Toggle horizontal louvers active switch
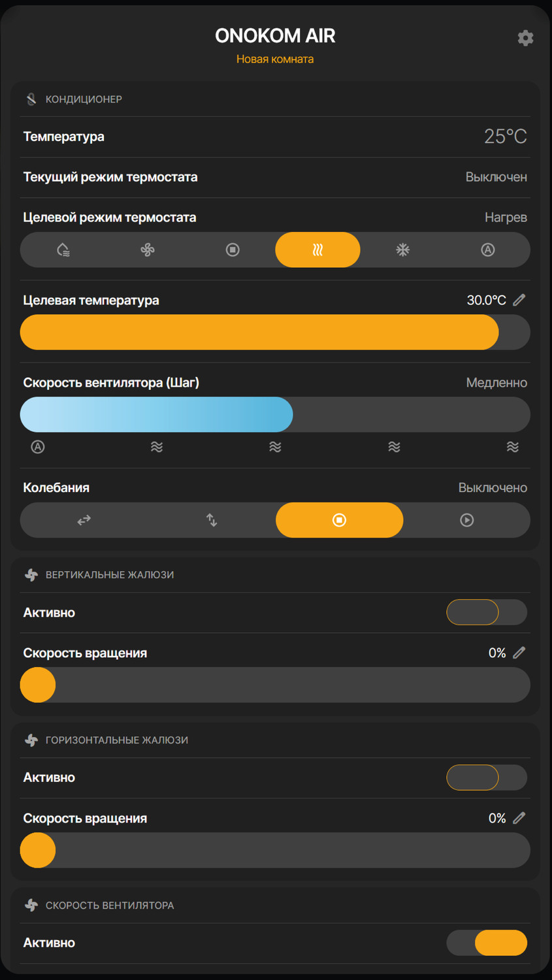The image size is (552, 980). pyautogui.click(x=487, y=777)
